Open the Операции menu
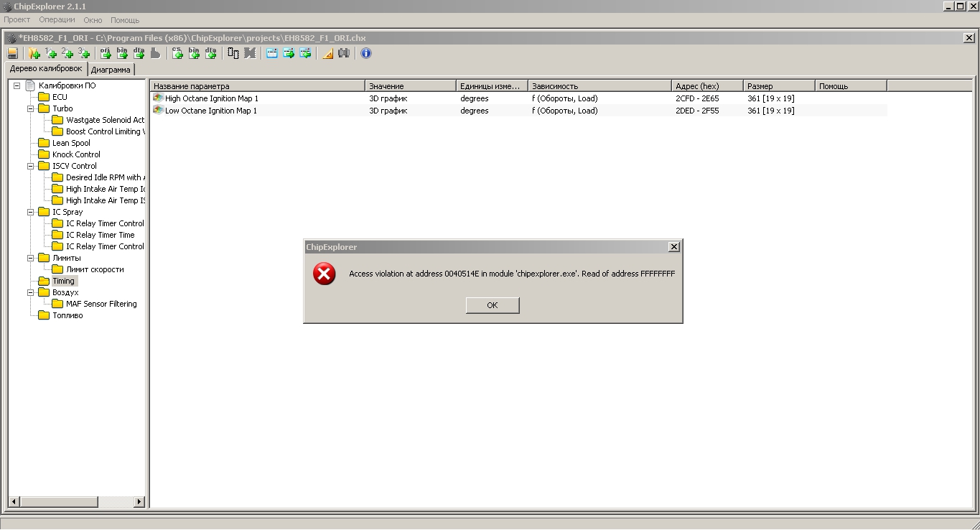This screenshot has height=530, width=980. 57,20
